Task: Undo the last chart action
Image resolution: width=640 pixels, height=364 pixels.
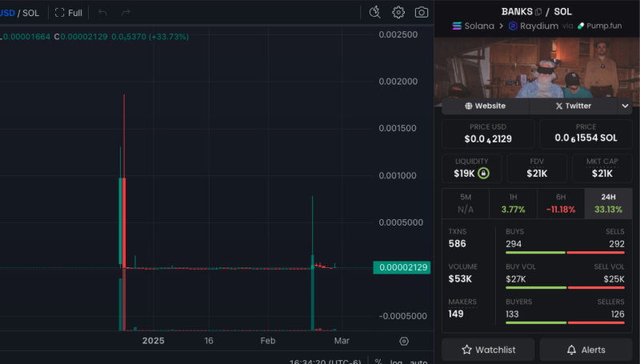Action: (x=102, y=13)
